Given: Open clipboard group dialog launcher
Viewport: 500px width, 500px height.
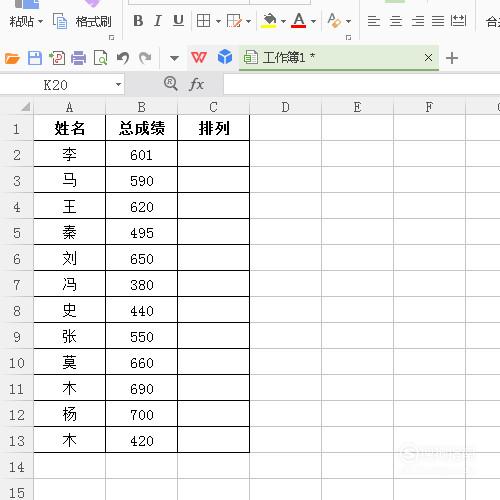Looking at the screenshot, I should pyautogui.click(x=112, y=37).
